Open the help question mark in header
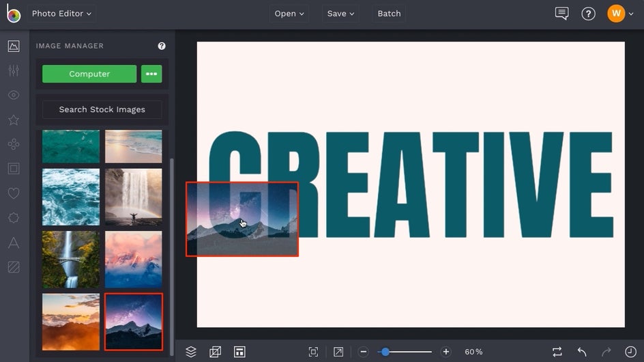Screen dimensions: 644x362 588,14
